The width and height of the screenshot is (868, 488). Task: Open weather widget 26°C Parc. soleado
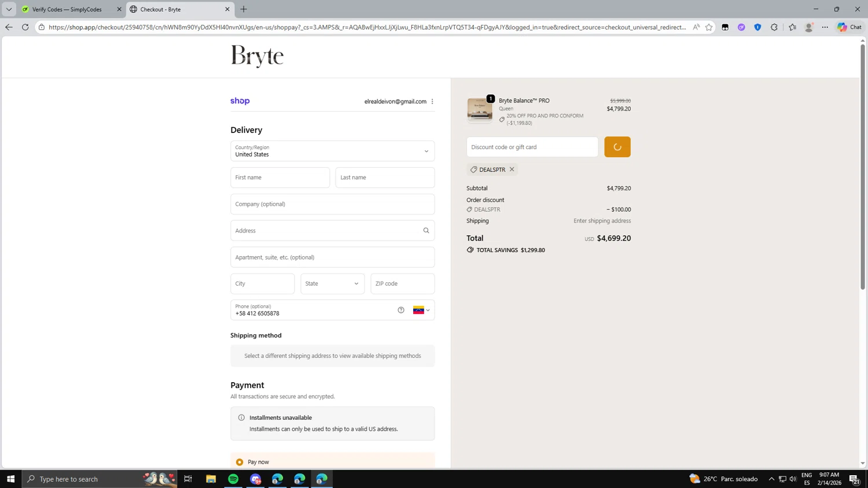(723, 479)
